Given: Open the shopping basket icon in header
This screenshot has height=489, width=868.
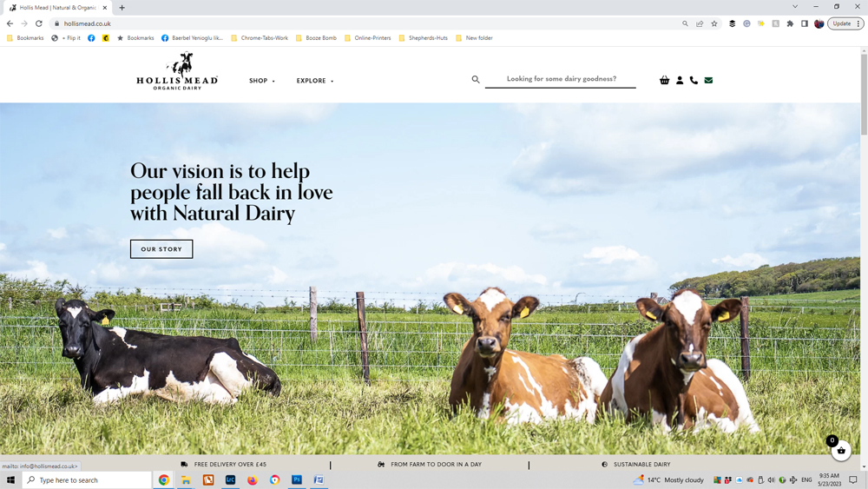Looking at the screenshot, I should (x=664, y=80).
